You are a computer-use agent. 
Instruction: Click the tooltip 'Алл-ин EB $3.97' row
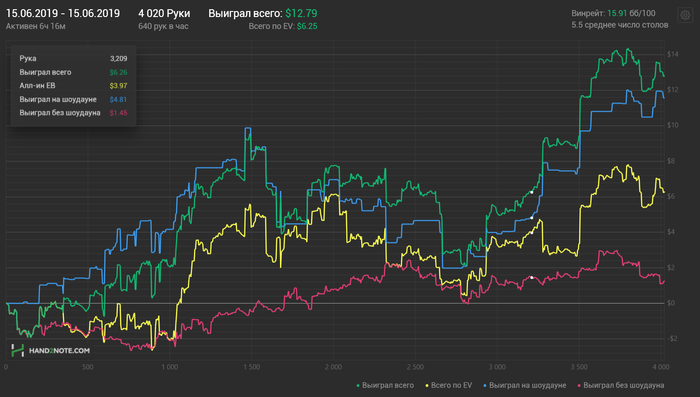tap(73, 86)
